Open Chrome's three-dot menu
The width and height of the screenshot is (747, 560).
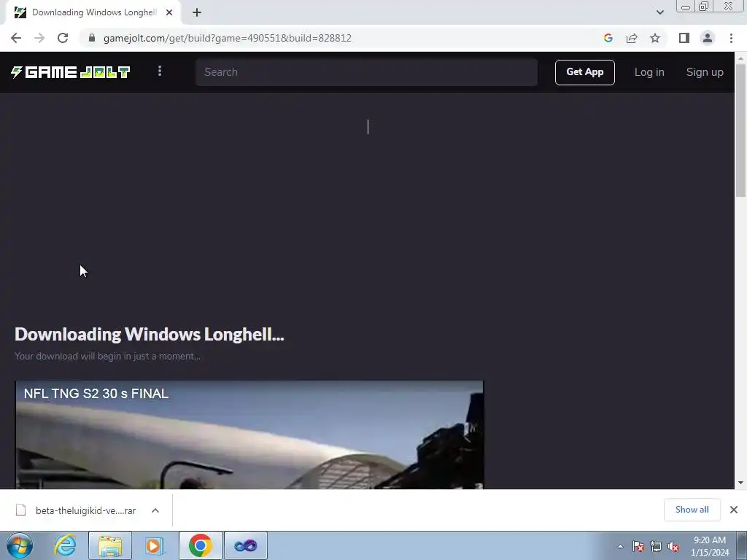(731, 38)
